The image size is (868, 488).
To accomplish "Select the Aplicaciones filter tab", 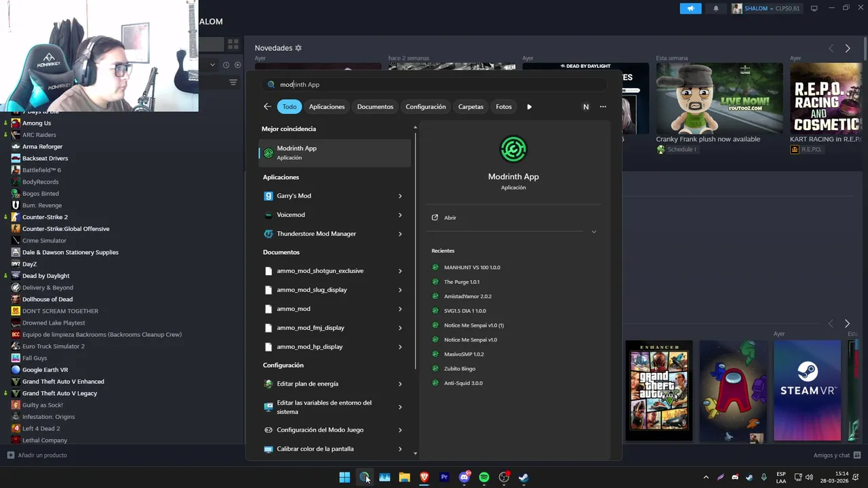I will tap(327, 106).
